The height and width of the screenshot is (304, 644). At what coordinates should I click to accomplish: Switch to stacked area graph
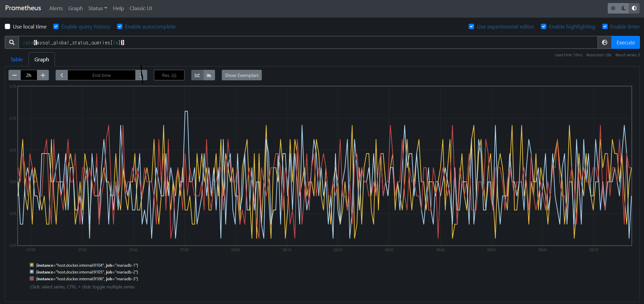point(209,75)
